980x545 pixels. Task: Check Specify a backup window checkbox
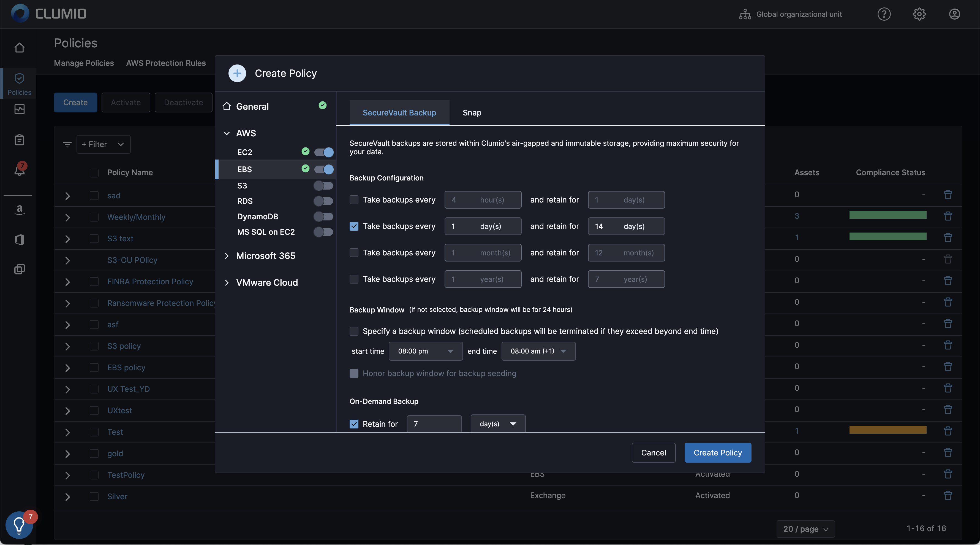pos(354,331)
